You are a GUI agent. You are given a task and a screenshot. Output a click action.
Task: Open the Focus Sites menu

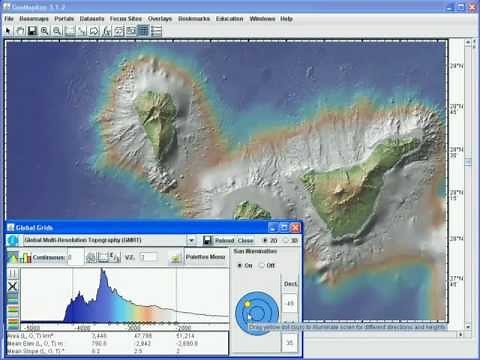[x=126, y=19]
